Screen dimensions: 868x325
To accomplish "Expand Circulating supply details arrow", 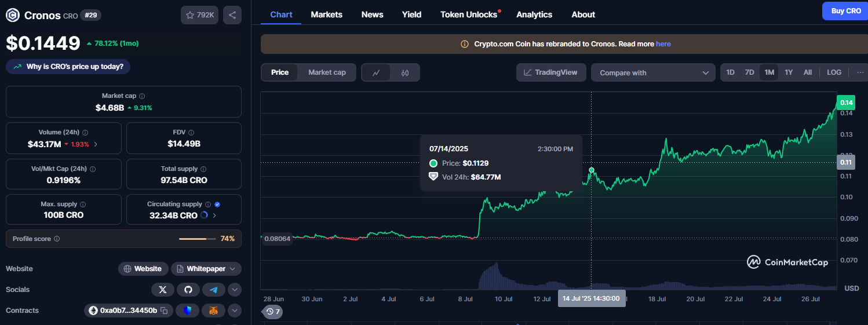I will tap(214, 216).
